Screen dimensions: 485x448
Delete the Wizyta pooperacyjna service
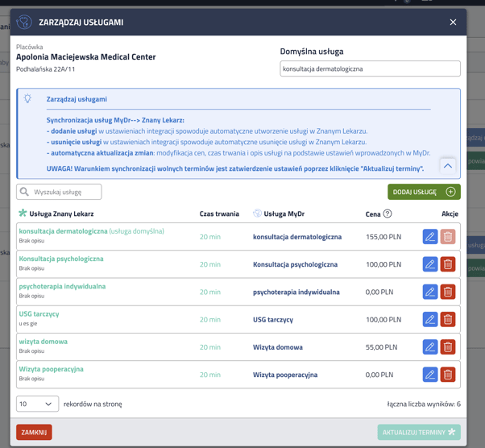click(448, 375)
